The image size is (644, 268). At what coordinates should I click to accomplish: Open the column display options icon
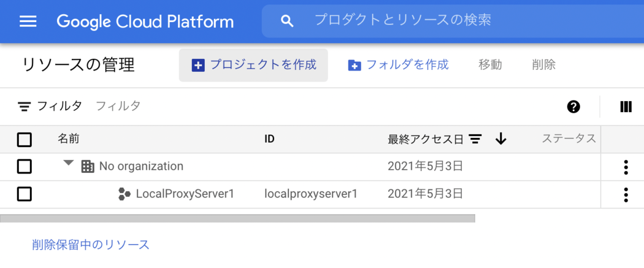626,107
